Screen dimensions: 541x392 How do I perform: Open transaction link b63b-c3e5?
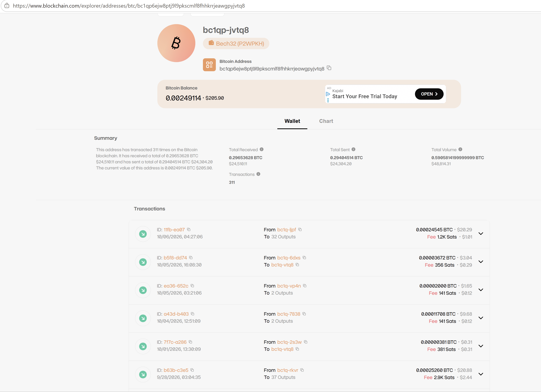pos(176,370)
